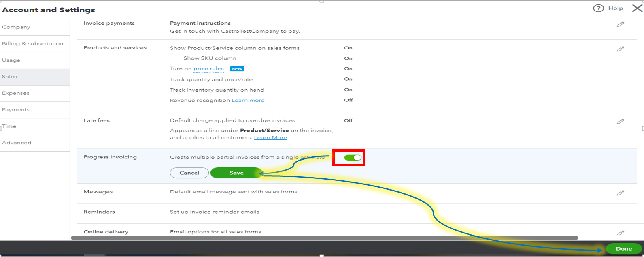Click Email options for all sales forms
Viewport: 644px width, 257px height.
[215, 232]
